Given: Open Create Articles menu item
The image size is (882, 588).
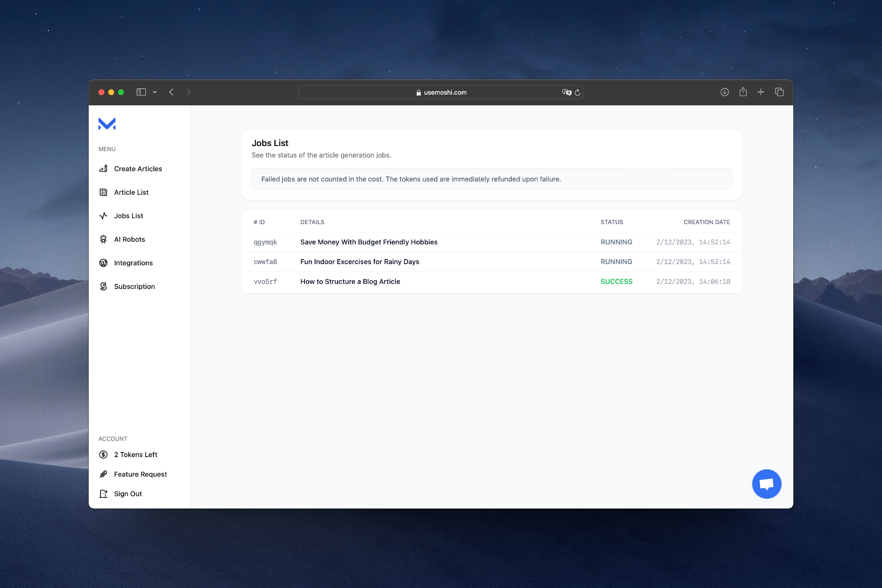Looking at the screenshot, I should tap(138, 169).
